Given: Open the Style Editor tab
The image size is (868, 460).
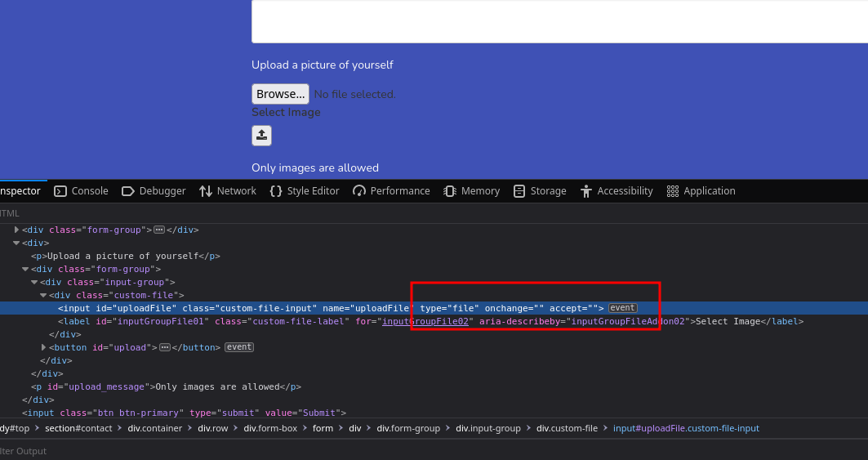Looking at the screenshot, I should pyautogui.click(x=305, y=191).
